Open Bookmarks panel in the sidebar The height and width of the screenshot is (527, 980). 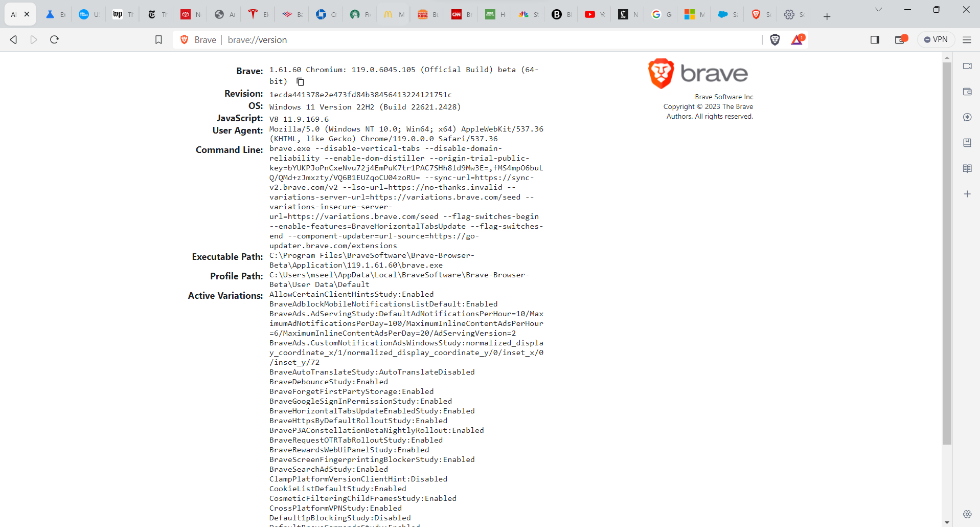coord(967,143)
